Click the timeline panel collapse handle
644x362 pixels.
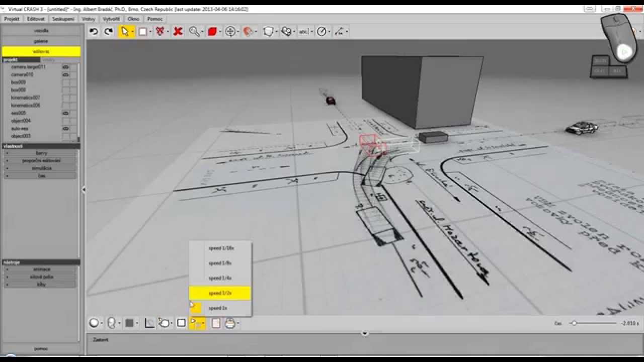(365, 333)
